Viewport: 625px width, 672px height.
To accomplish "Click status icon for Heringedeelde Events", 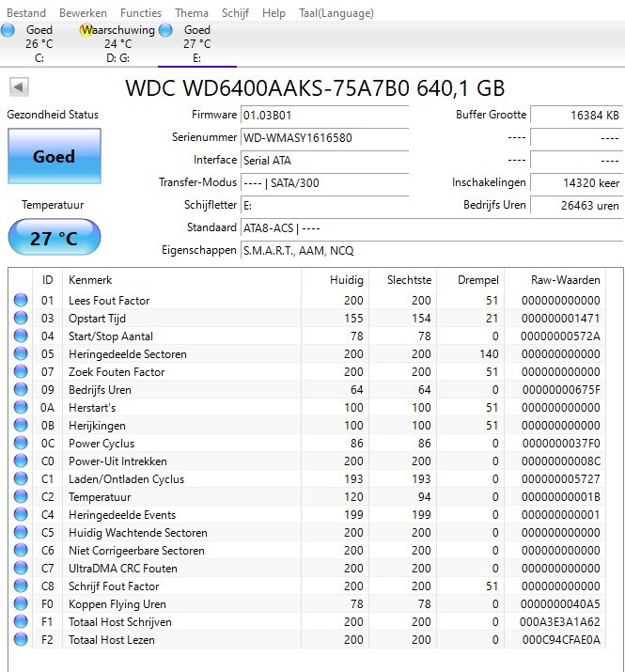I will click(21, 514).
